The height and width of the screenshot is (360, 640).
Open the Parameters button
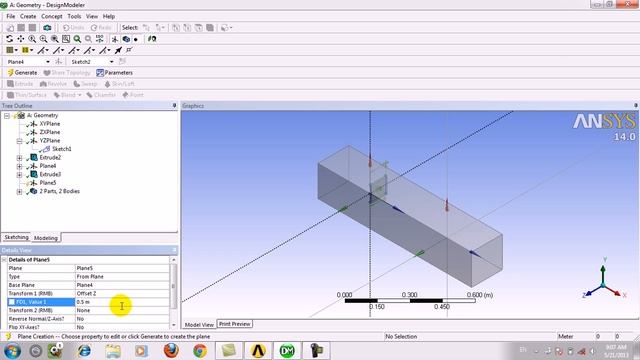point(115,72)
